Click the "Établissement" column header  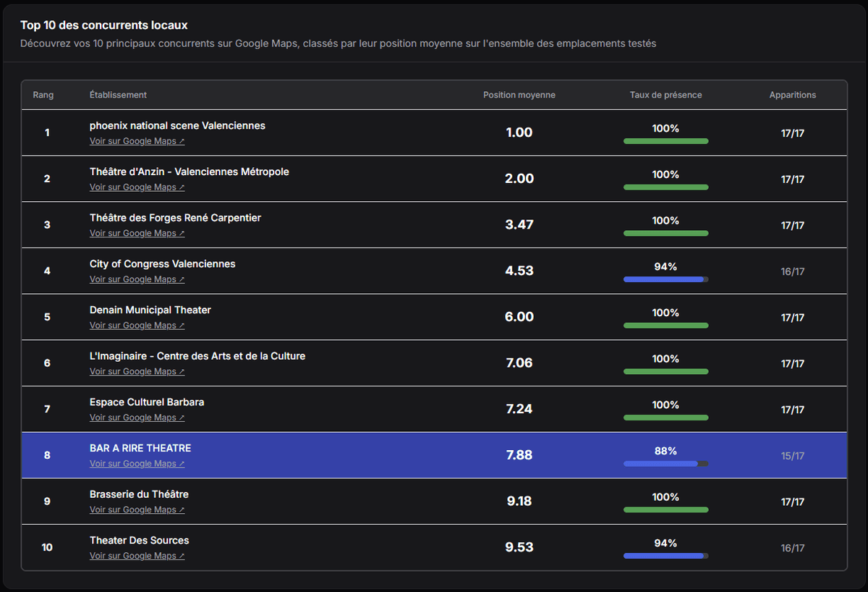tap(117, 95)
